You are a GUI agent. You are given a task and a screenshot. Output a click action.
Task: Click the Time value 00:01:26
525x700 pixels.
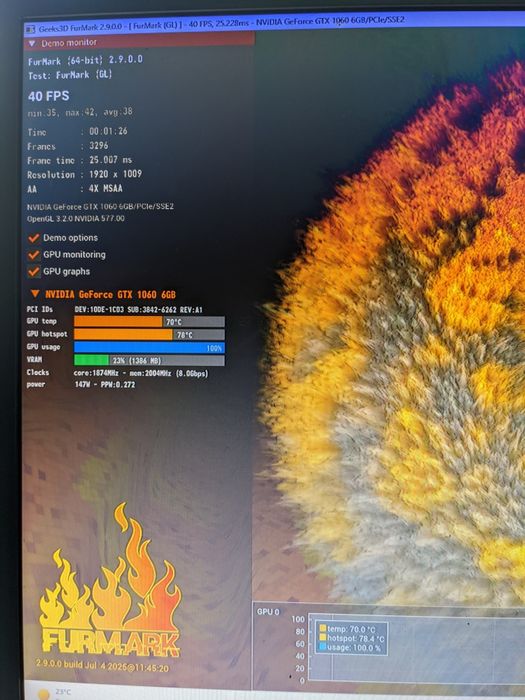(x=108, y=131)
